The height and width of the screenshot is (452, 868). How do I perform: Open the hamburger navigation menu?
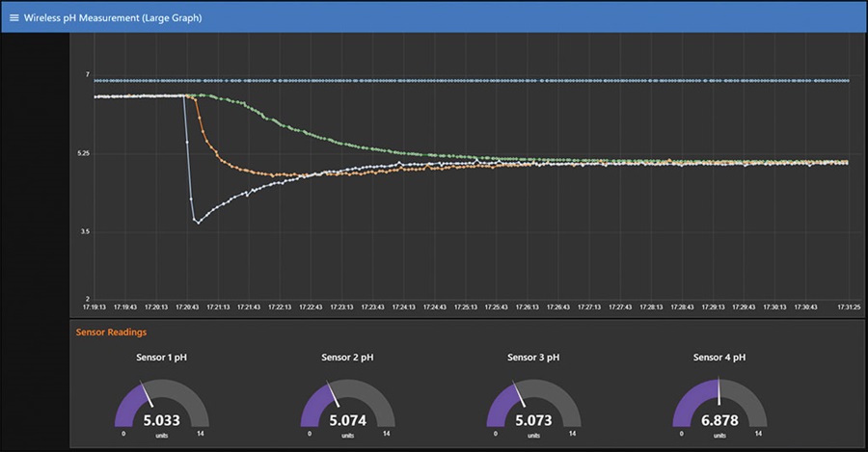pyautogui.click(x=14, y=17)
